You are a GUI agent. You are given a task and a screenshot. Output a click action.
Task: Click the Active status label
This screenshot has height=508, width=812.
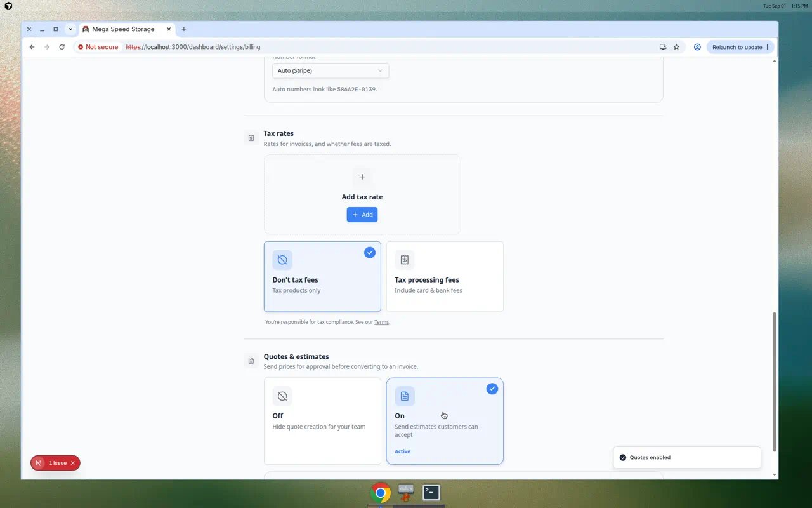[x=403, y=451]
